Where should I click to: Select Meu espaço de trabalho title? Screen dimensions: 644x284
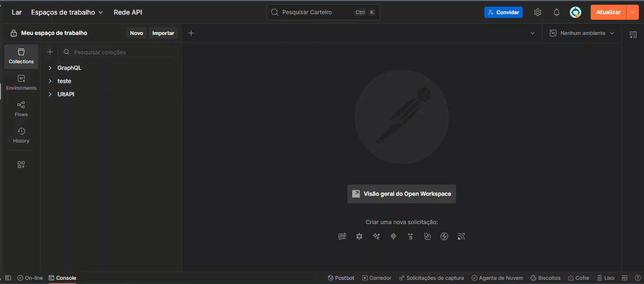54,33
